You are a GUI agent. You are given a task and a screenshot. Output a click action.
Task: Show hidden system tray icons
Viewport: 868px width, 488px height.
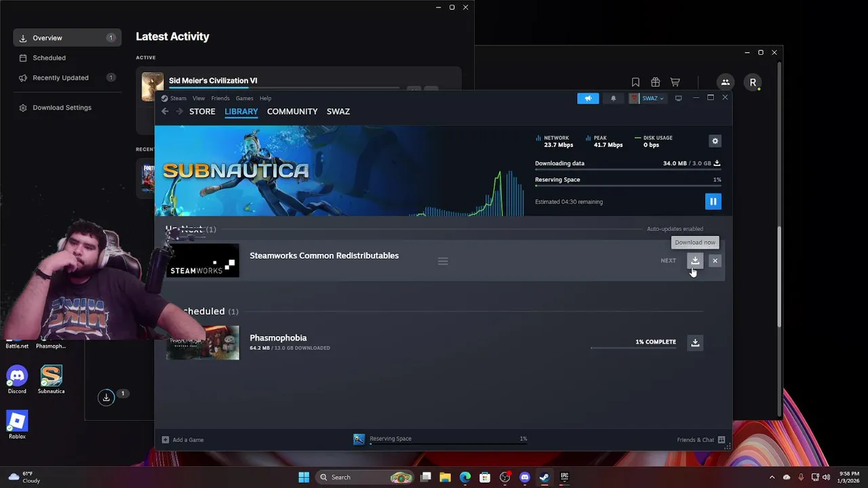point(772,477)
